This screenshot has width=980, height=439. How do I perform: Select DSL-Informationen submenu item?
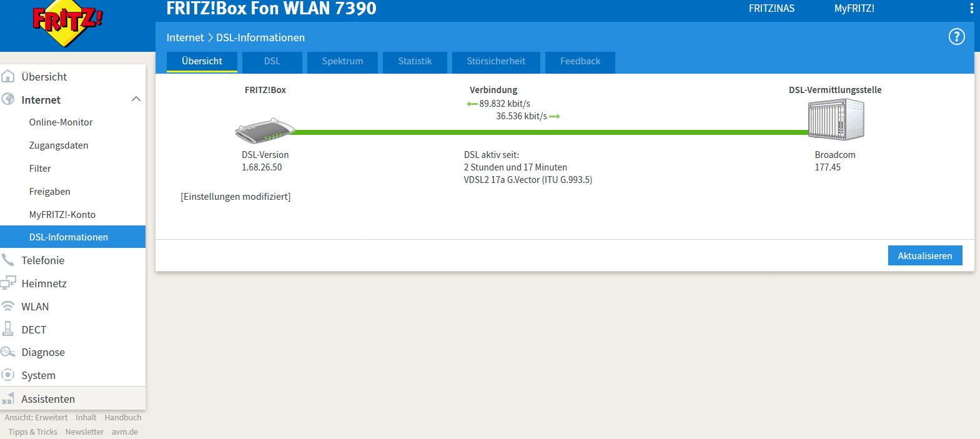[x=72, y=237]
